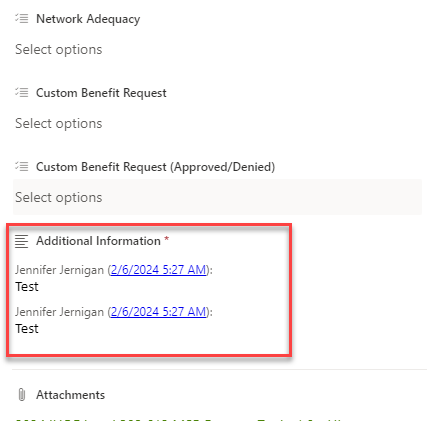Open the Network Adequacy Select options dropdown
Viewport: 448px width, 421px height.
(217, 49)
